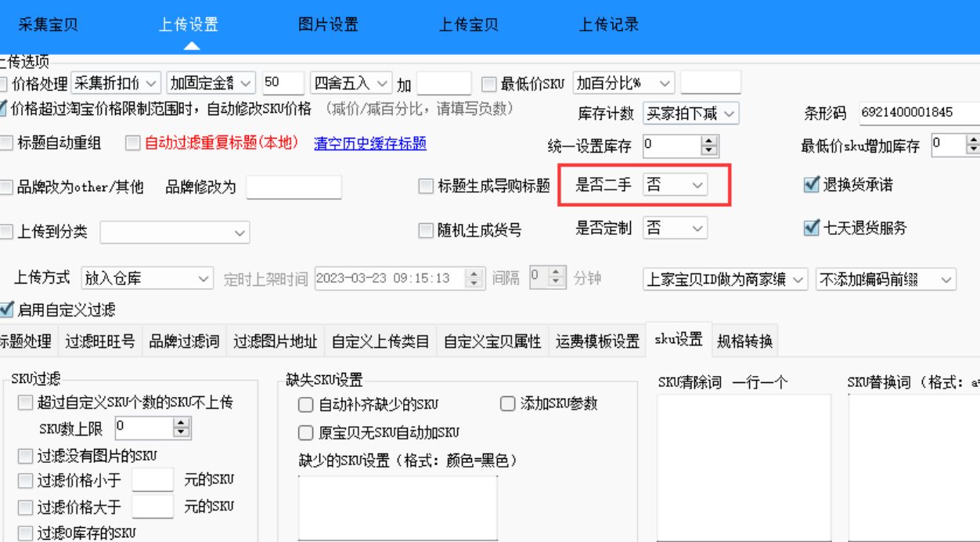Select the sku设置 sub-tab

[679, 340]
